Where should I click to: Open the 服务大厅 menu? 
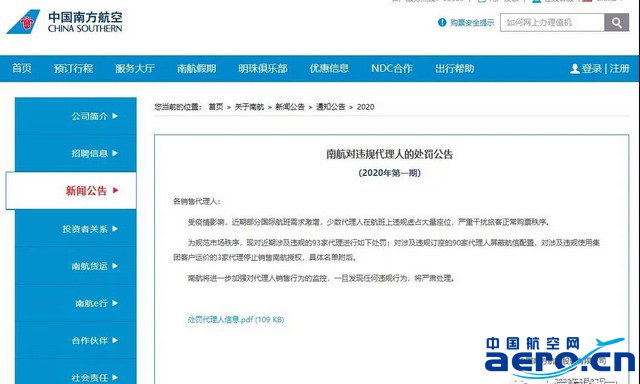pos(135,69)
